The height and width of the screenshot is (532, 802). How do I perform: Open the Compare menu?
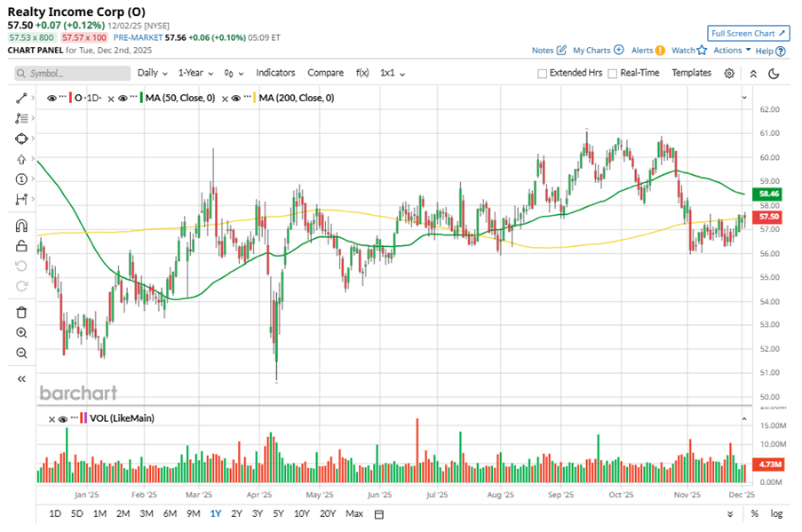tap(325, 73)
